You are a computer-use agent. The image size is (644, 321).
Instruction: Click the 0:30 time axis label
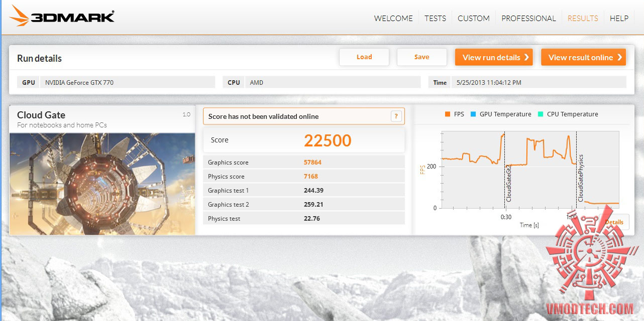pyautogui.click(x=506, y=217)
